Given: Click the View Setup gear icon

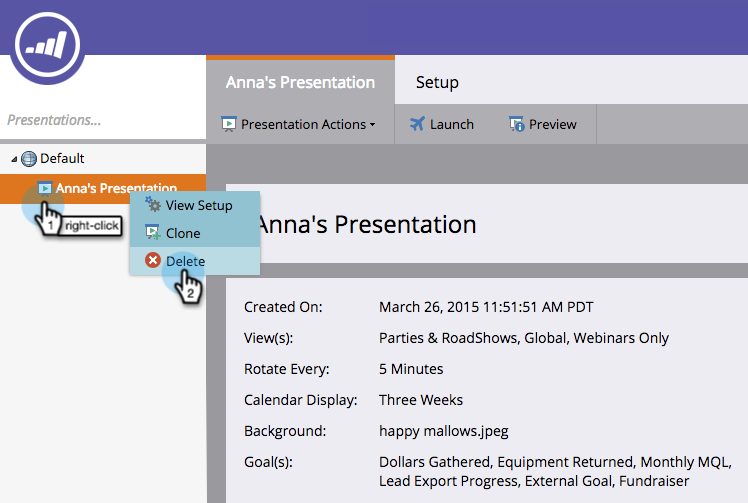Looking at the screenshot, I should tap(153, 205).
